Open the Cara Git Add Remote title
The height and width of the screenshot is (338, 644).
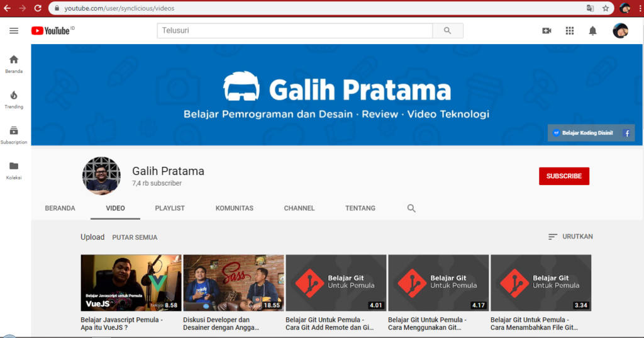[330, 324]
